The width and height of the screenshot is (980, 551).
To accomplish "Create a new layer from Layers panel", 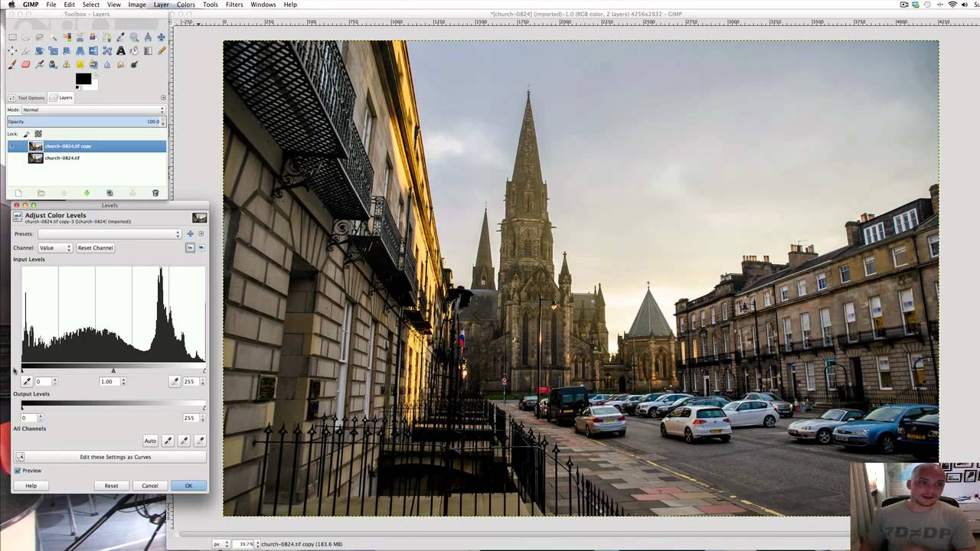I will [18, 193].
